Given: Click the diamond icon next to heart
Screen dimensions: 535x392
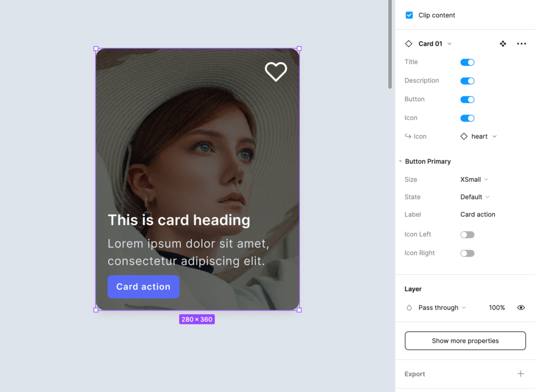Looking at the screenshot, I should pyautogui.click(x=464, y=136).
